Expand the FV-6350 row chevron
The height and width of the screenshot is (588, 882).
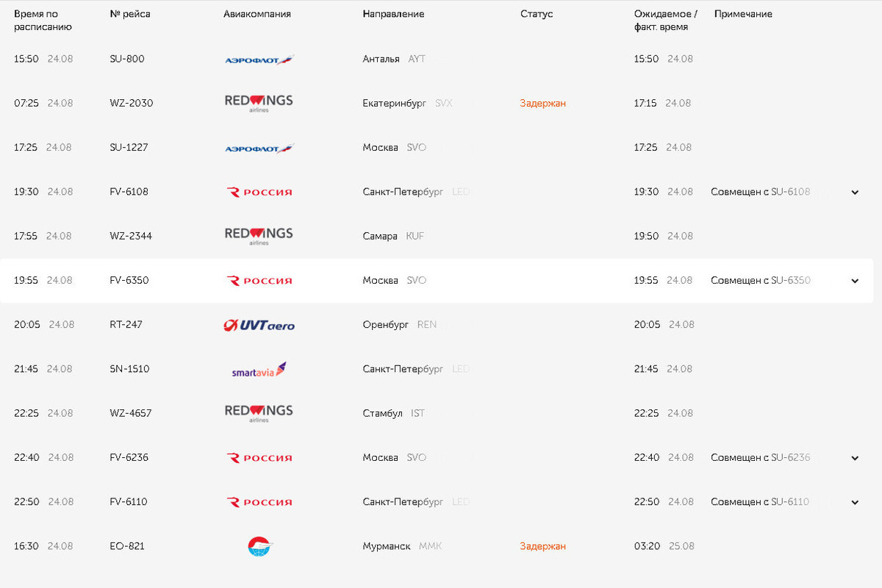pos(855,281)
